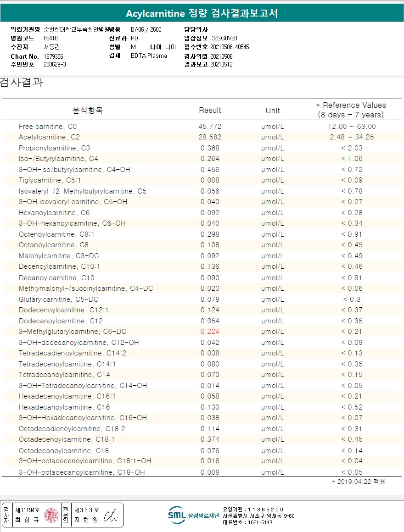Click the EDTA Plasma specimen text
This screenshot has height=532, width=404.
(149, 55)
